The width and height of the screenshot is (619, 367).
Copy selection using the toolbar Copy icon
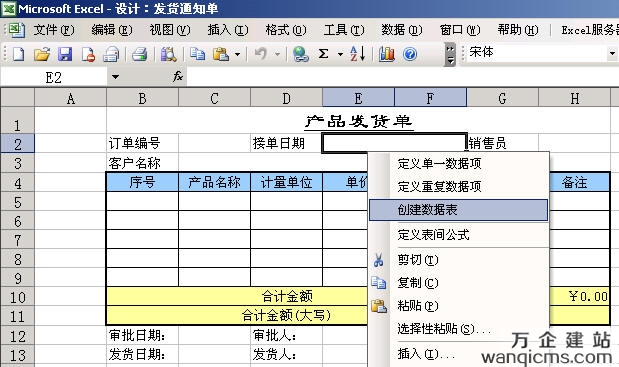[197, 54]
